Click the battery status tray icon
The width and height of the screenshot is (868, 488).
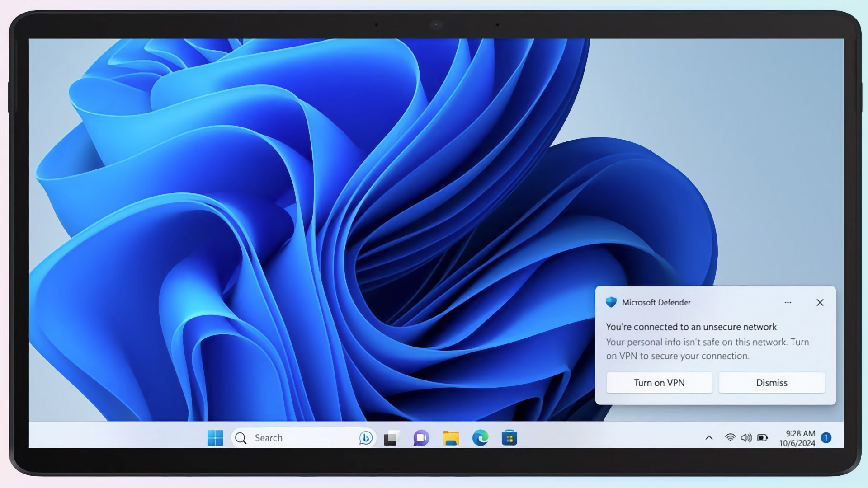pos(763,437)
